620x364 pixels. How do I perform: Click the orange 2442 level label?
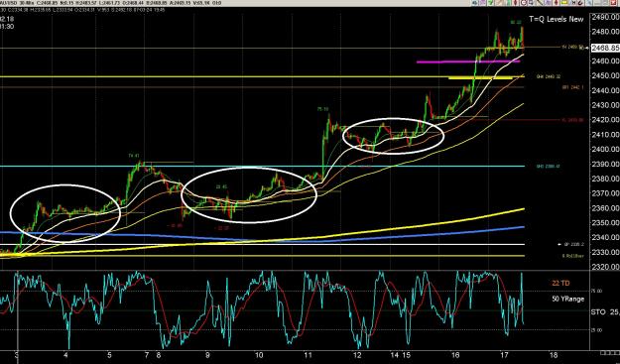point(573,87)
